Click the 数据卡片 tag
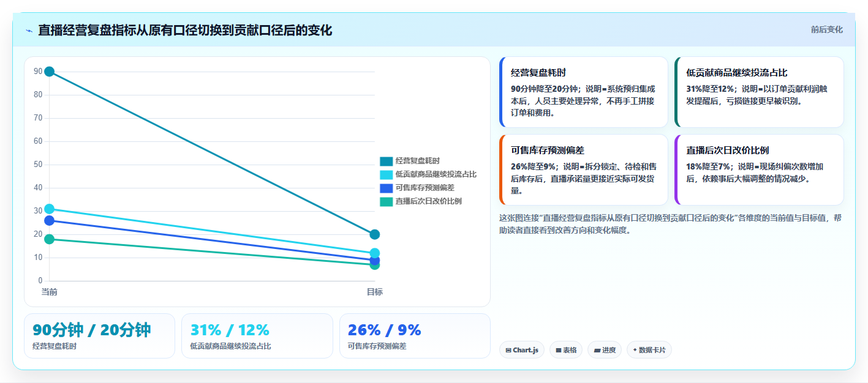 (649, 350)
